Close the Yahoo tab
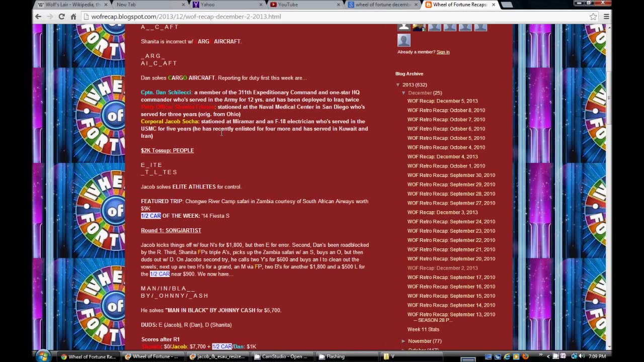644x362 pixels. click(261, 5)
